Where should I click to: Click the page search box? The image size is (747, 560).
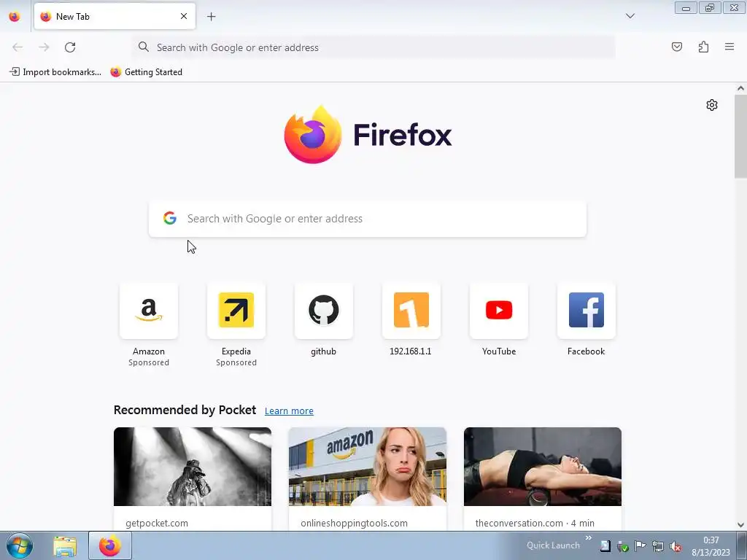368,219
